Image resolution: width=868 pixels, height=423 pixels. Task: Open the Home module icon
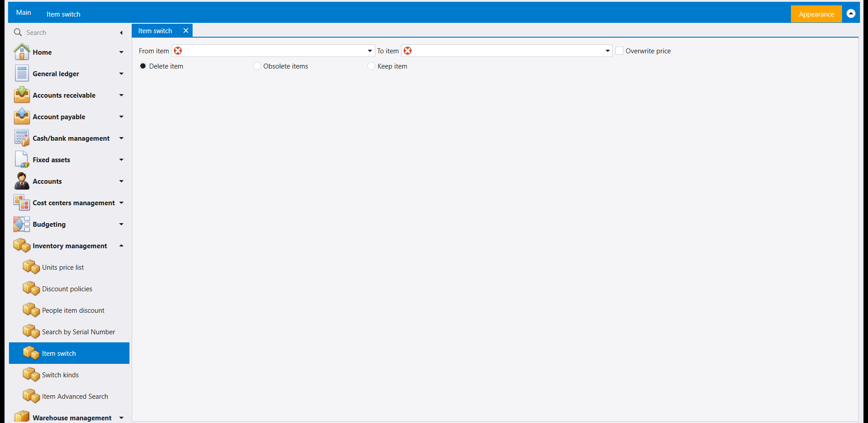(21, 52)
